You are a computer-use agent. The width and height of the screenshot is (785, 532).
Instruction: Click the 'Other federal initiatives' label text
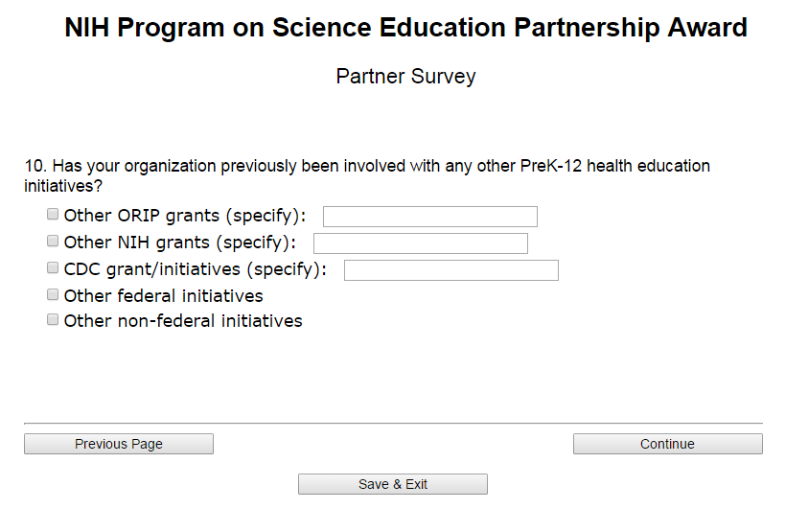(164, 295)
